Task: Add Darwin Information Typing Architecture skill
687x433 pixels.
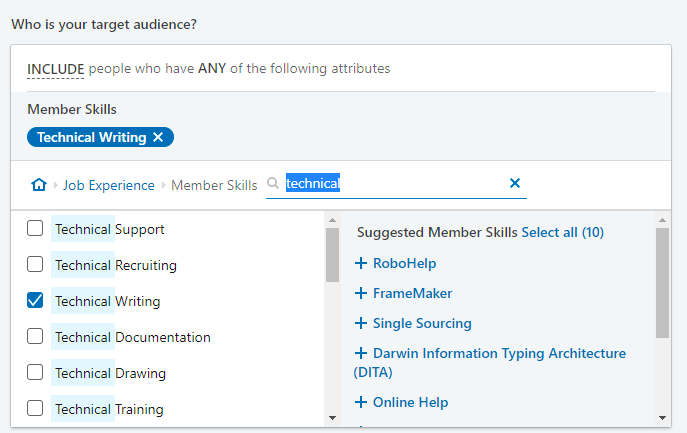Action: (361, 354)
